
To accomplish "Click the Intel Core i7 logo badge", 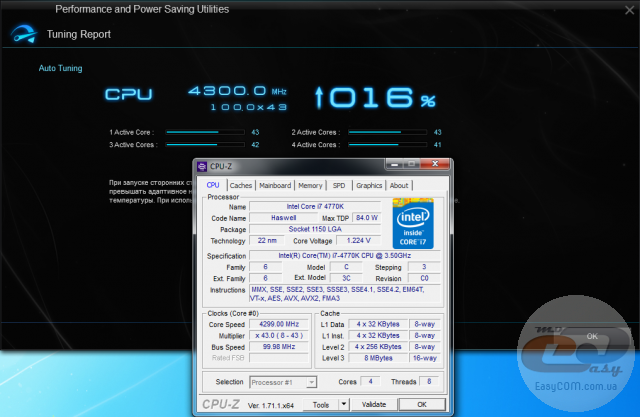I will [413, 223].
